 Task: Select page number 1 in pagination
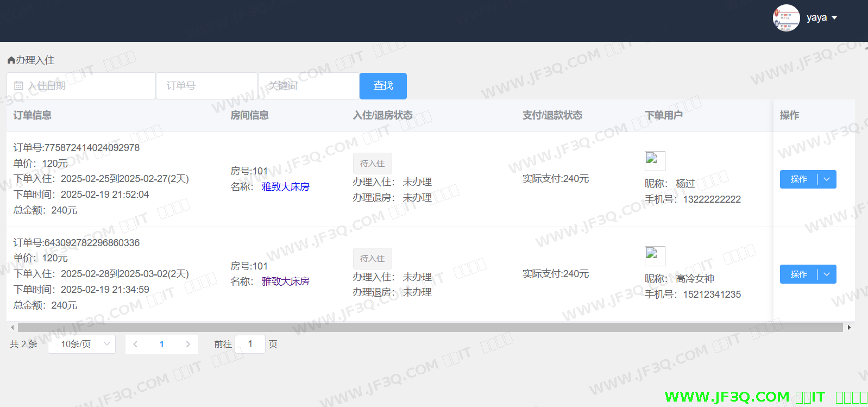pos(161,344)
